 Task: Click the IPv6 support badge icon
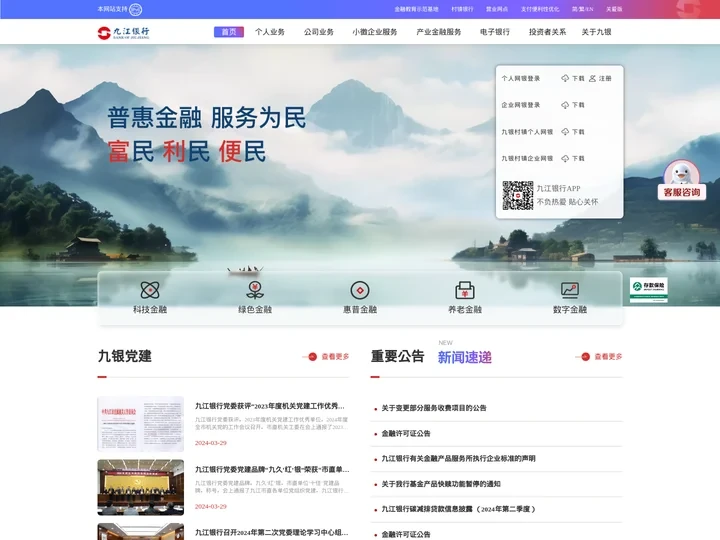click(135, 9)
